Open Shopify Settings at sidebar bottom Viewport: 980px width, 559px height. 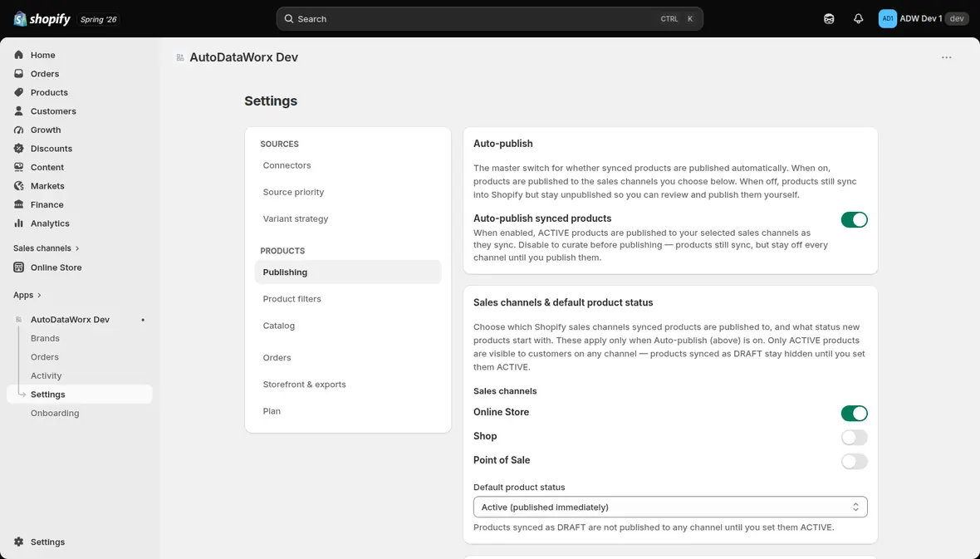[80, 542]
